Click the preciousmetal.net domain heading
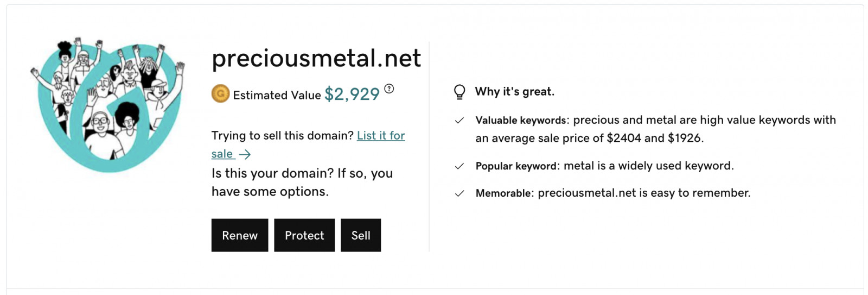This screenshot has width=868, height=295. click(x=316, y=59)
